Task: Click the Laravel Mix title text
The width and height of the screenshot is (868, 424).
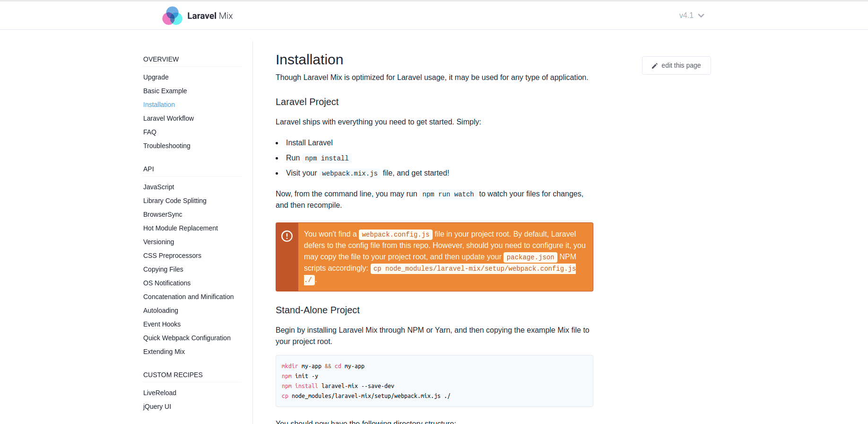Action: point(210,16)
